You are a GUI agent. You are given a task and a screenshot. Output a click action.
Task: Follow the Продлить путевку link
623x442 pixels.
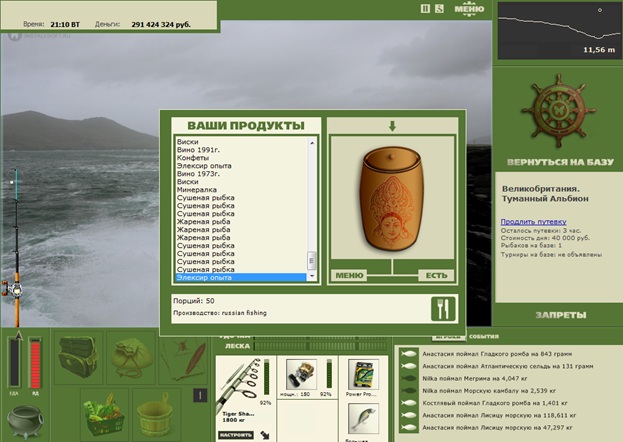(533, 222)
